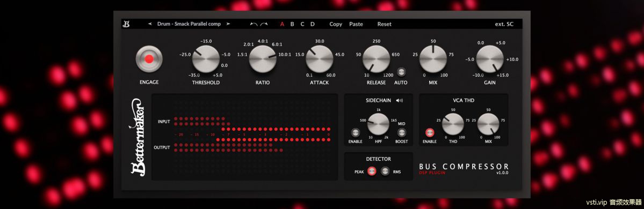The width and height of the screenshot is (644, 209).
Task: Click the 4.0:1 ratio label
Action: pos(263,41)
